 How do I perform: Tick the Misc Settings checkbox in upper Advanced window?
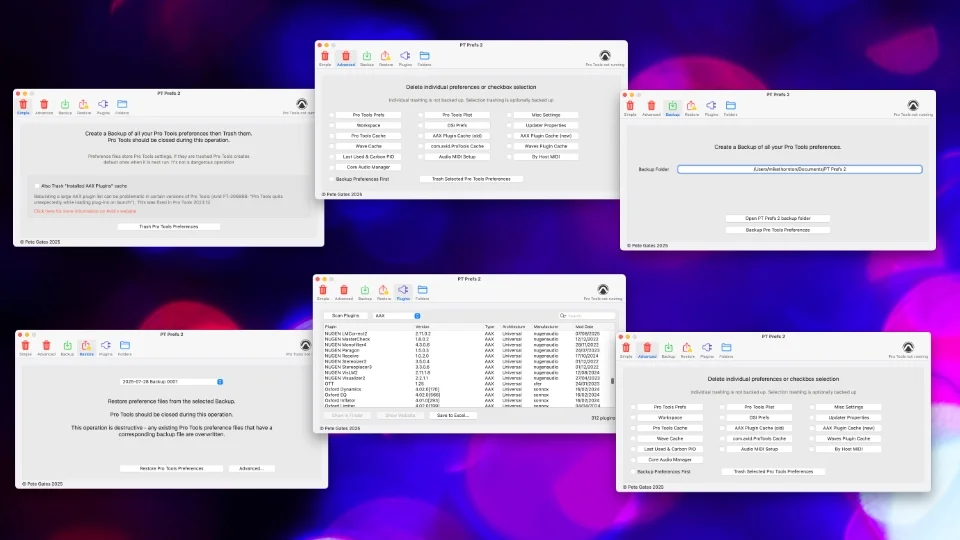[509, 115]
